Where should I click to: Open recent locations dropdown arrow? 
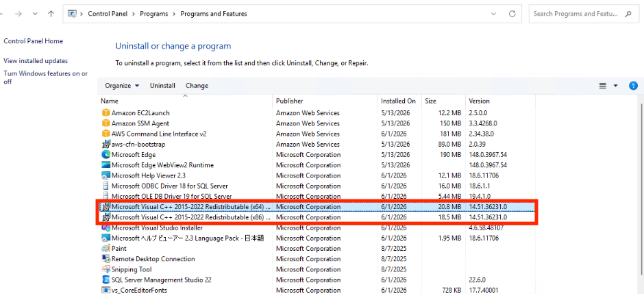(x=35, y=14)
